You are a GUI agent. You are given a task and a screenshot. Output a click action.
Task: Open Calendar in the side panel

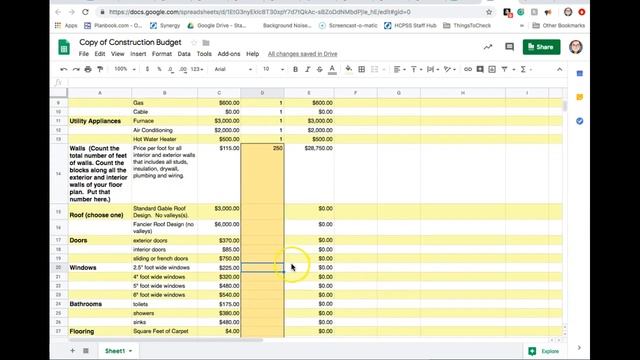pos(580,73)
